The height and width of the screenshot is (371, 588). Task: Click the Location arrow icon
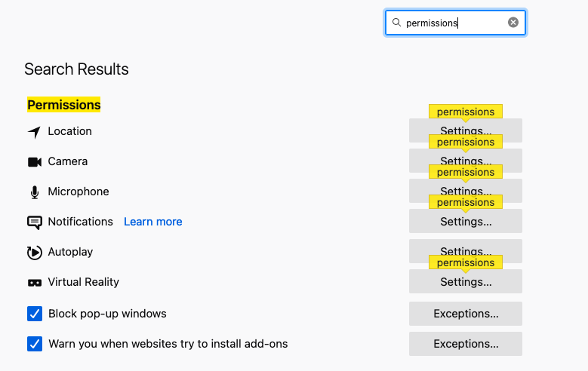34,132
